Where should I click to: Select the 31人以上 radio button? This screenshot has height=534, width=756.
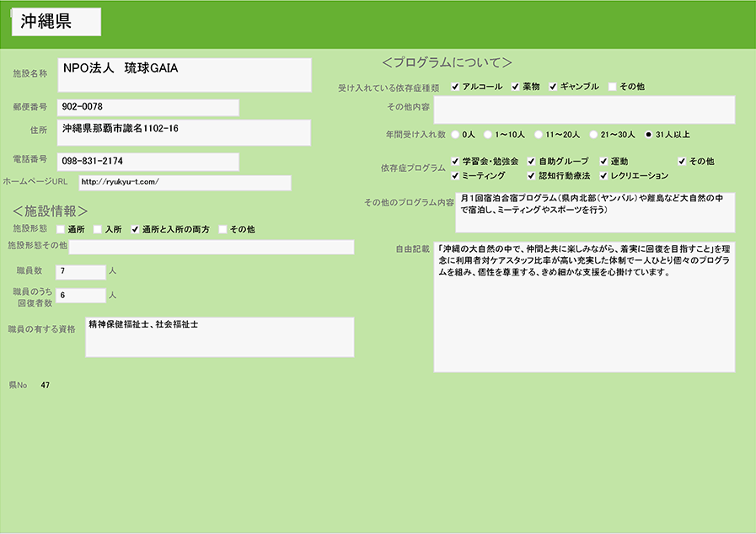pyautogui.click(x=648, y=134)
